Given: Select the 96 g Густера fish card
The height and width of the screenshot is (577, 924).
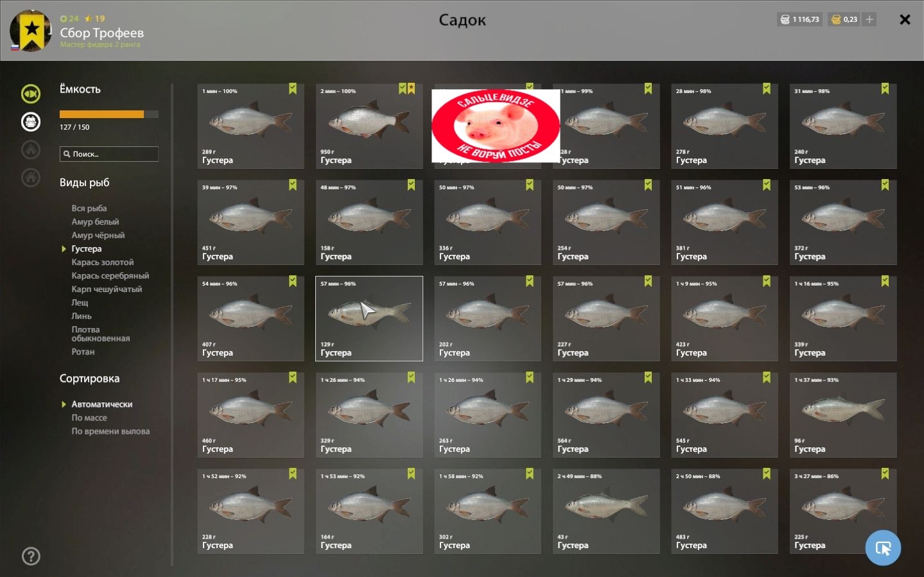Looking at the screenshot, I should point(843,415).
